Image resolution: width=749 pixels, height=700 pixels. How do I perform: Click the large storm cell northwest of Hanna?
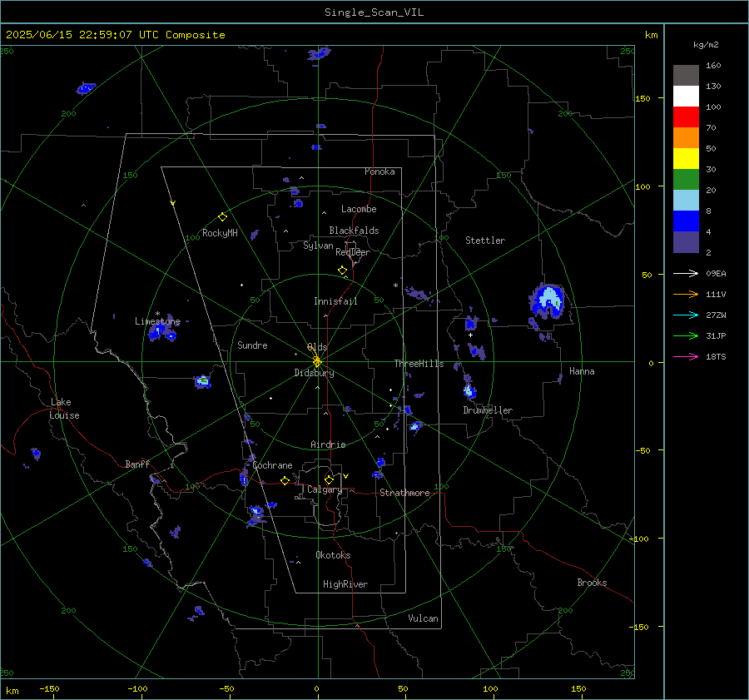(548, 303)
